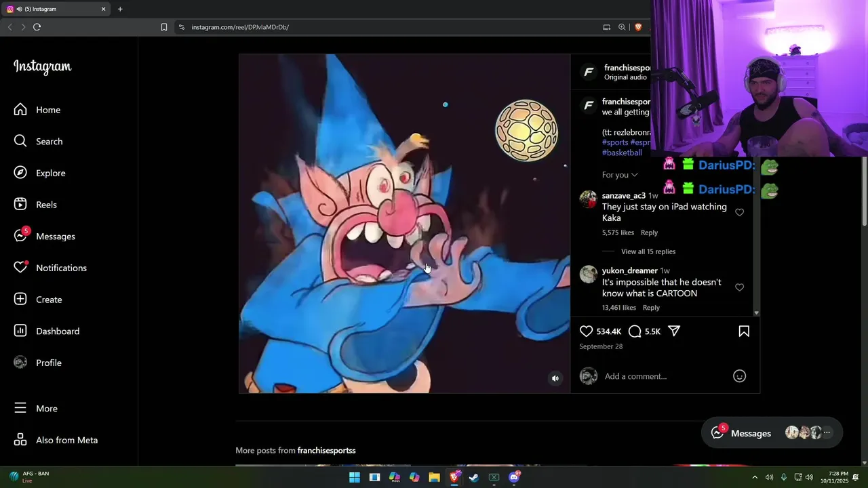Open the Windows Start menu
Screen dimensions: 868x488
355,477
